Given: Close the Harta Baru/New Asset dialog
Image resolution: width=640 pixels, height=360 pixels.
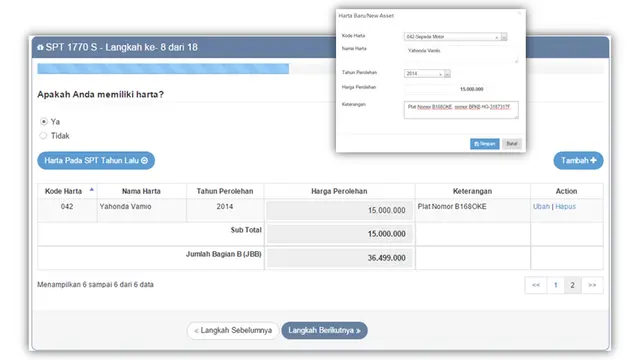Looking at the screenshot, I should [x=519, y=13].
